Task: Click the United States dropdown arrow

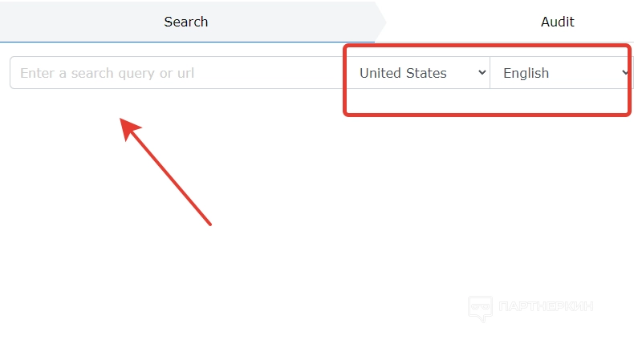Action: click(482, 73)
